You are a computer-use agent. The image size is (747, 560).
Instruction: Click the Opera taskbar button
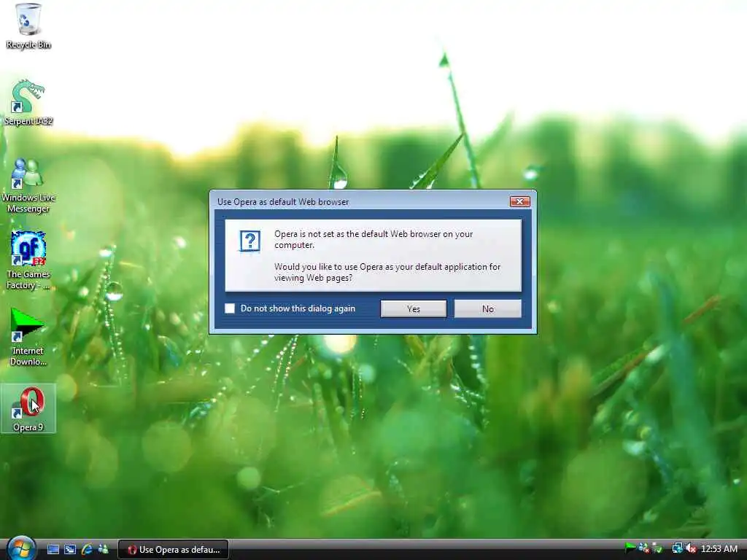coord(174,549)
